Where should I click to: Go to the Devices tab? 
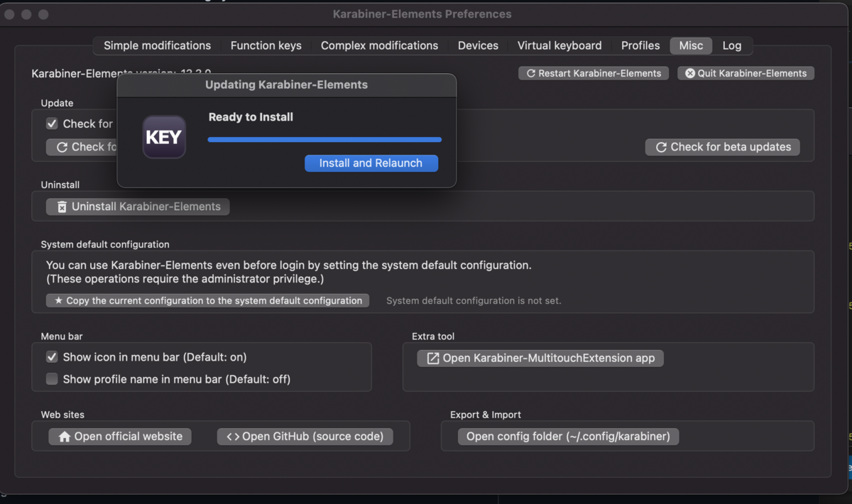click(x=478, y=45)
